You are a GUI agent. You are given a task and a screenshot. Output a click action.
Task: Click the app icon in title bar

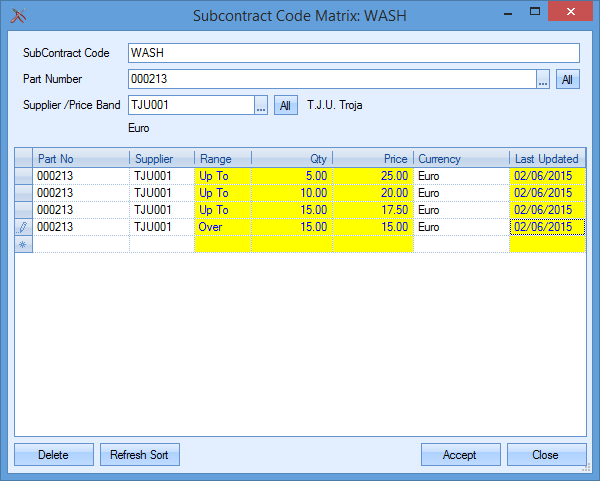18,14
